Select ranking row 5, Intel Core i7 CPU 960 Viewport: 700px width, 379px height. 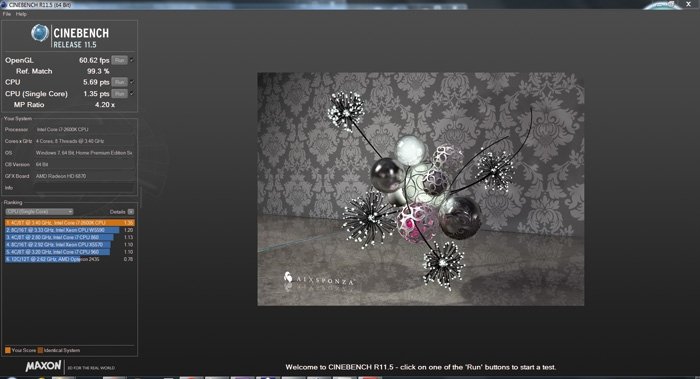click(70, 252)
